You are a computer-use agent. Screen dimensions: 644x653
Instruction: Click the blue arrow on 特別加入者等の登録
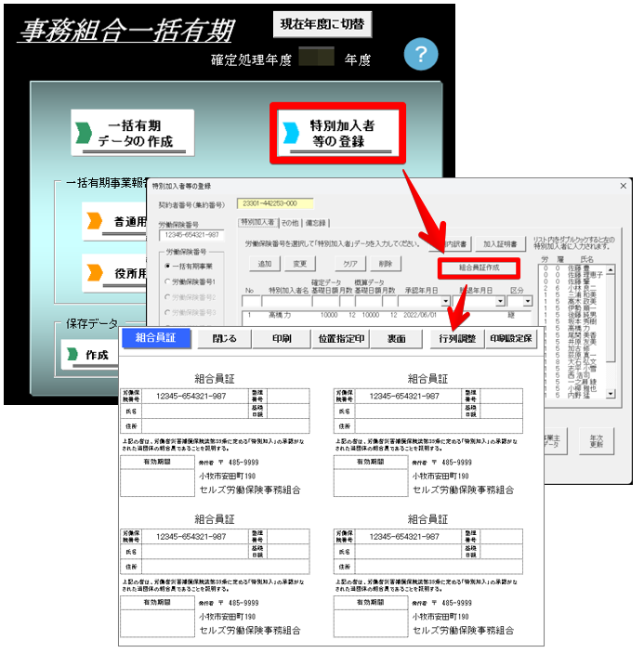(291, 133)
